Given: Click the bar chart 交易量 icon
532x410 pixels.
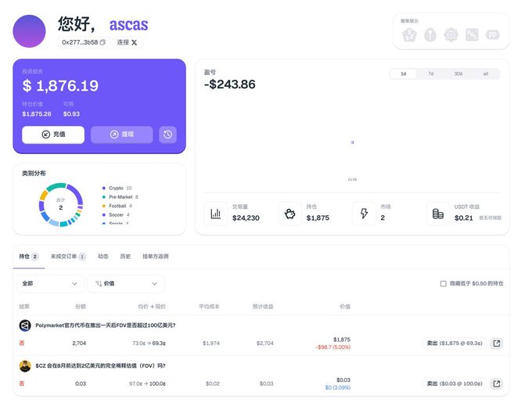Looking at the screenshot, I should point(216,214).
